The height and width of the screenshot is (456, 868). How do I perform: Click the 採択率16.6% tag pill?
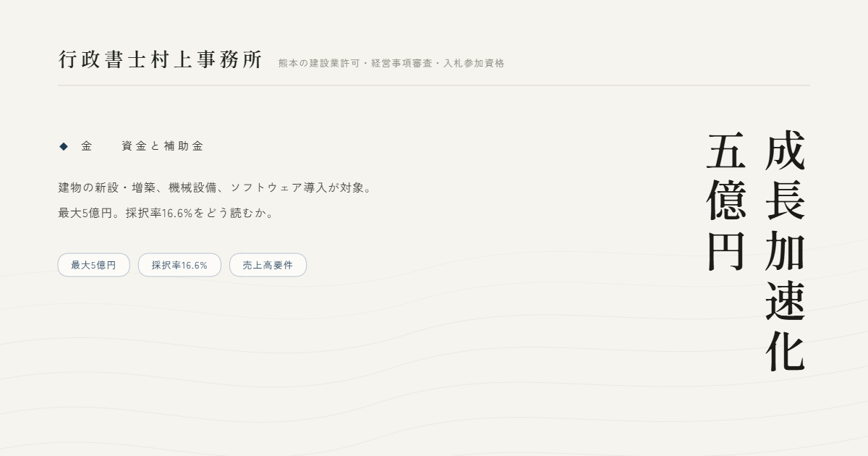point(179,265)
